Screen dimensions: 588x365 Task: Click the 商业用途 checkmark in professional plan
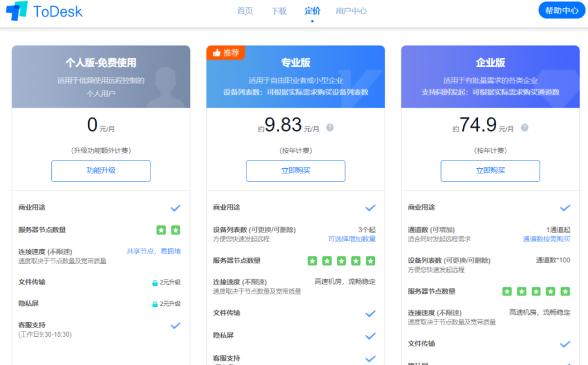click(370, 208)
